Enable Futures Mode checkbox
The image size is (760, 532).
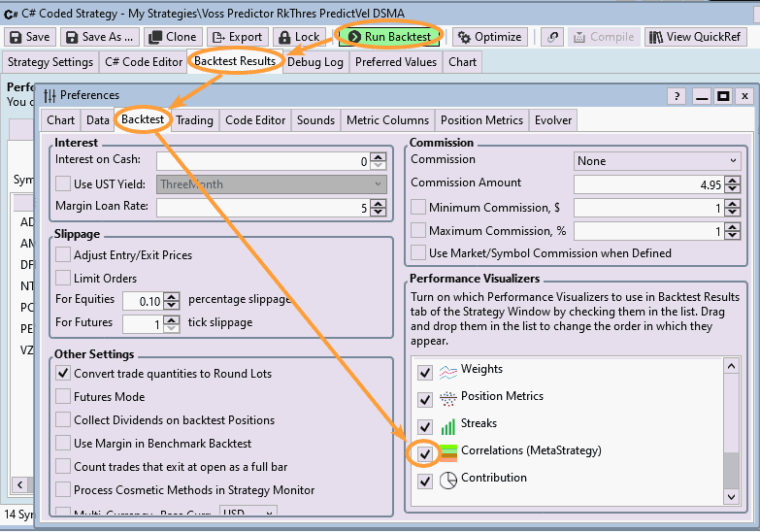[x=63, y=397]
